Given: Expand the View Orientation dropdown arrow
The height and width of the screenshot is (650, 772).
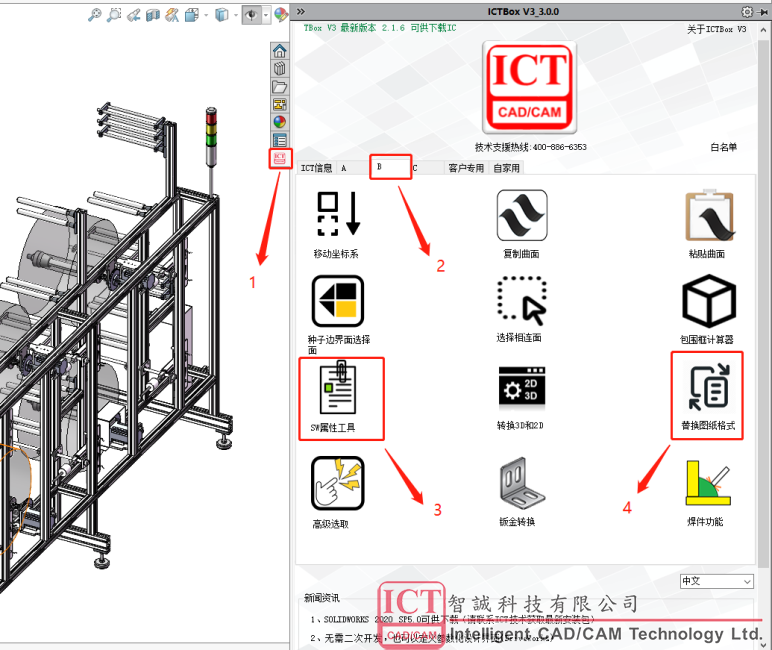Looking at the screenshot, I should point(206,15).
